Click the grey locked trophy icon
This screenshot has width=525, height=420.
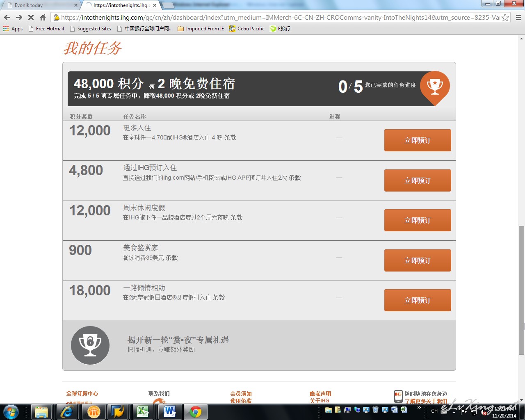90,345
